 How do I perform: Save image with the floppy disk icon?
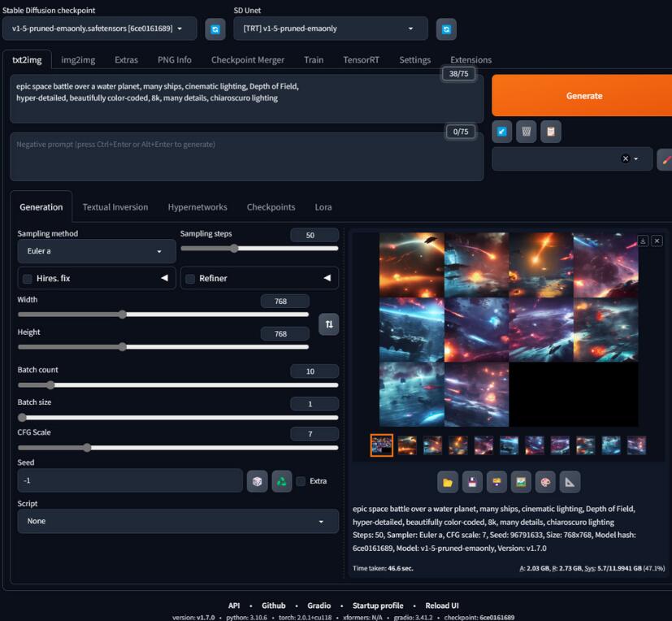(x=472, y=482)
